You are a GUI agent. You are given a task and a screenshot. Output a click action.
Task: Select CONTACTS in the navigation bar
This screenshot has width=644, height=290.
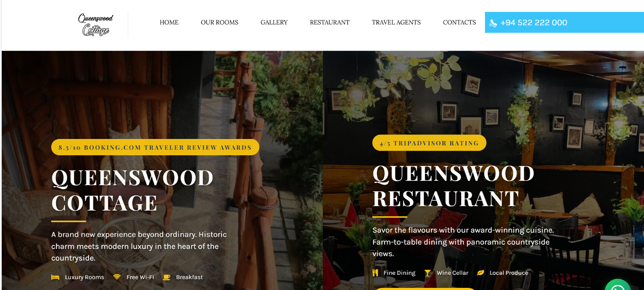tap(459, 22)
